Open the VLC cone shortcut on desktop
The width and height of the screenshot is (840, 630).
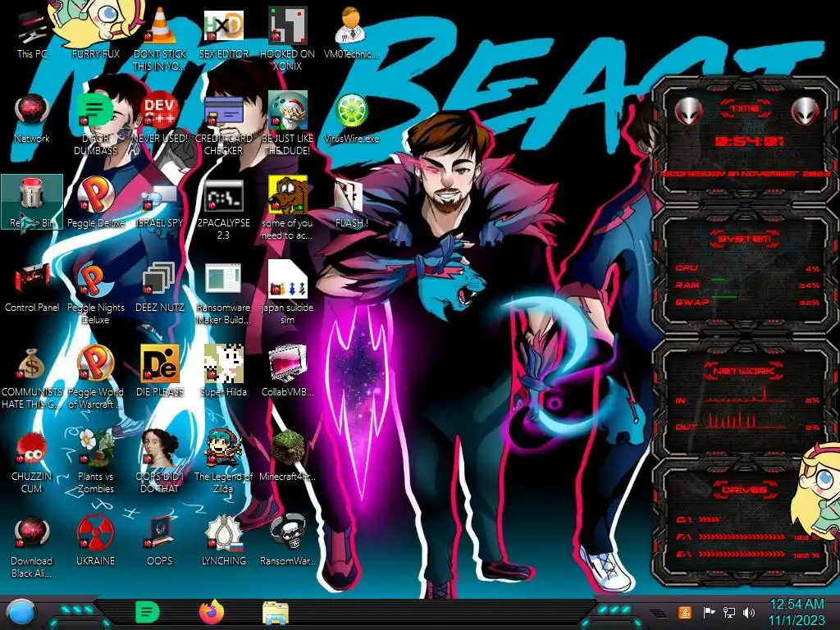click(159, 39)
